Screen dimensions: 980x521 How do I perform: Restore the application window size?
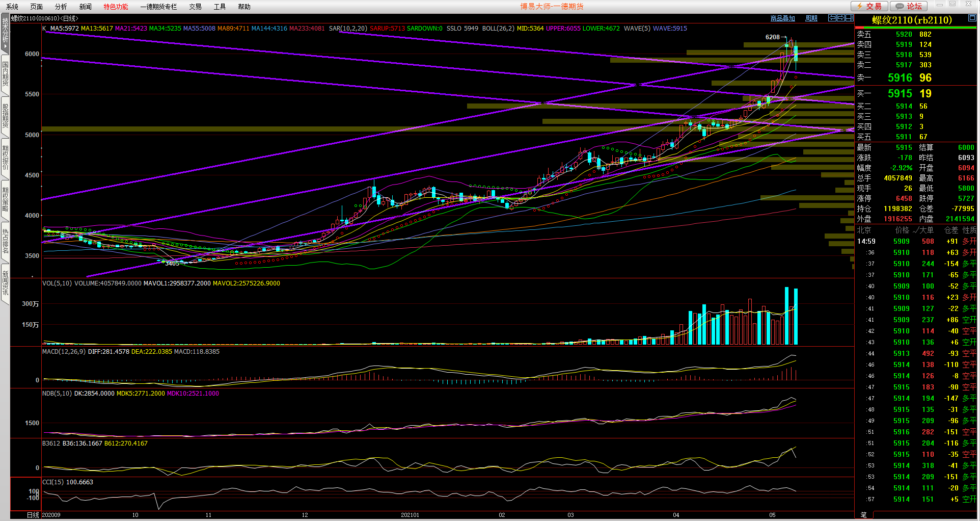click(x=952, y=5)
